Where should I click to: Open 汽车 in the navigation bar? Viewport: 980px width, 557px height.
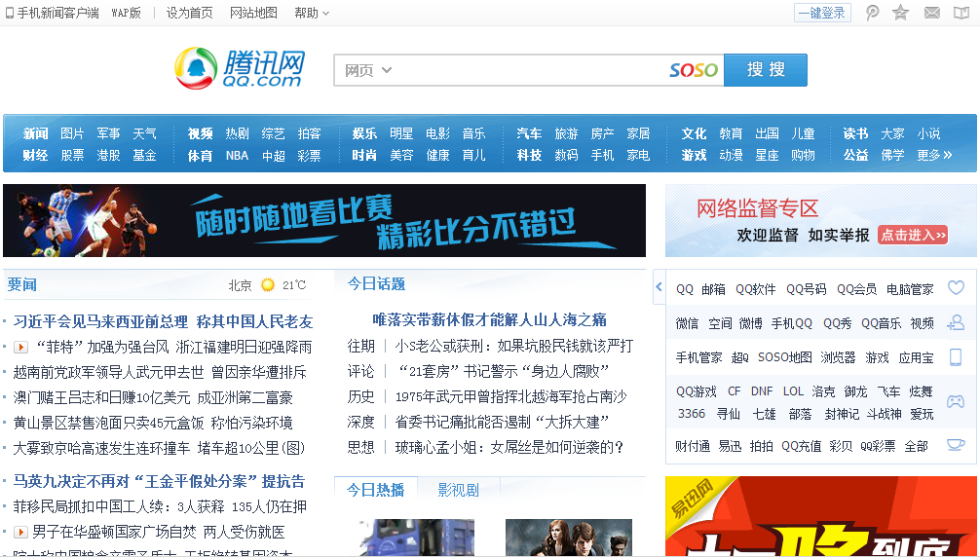529,133
